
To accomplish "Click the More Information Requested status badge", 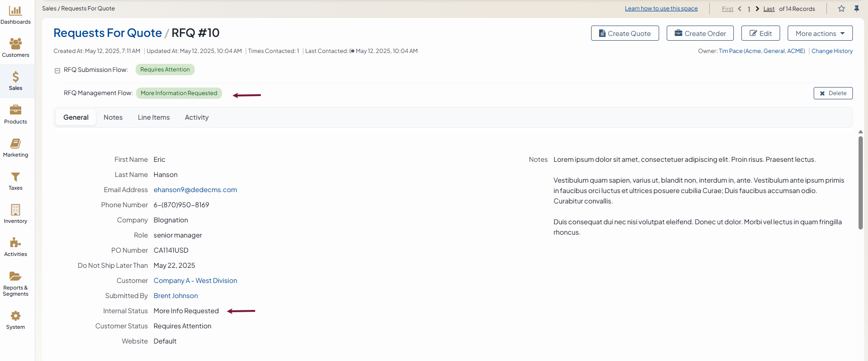I will [x=179, y=93].
